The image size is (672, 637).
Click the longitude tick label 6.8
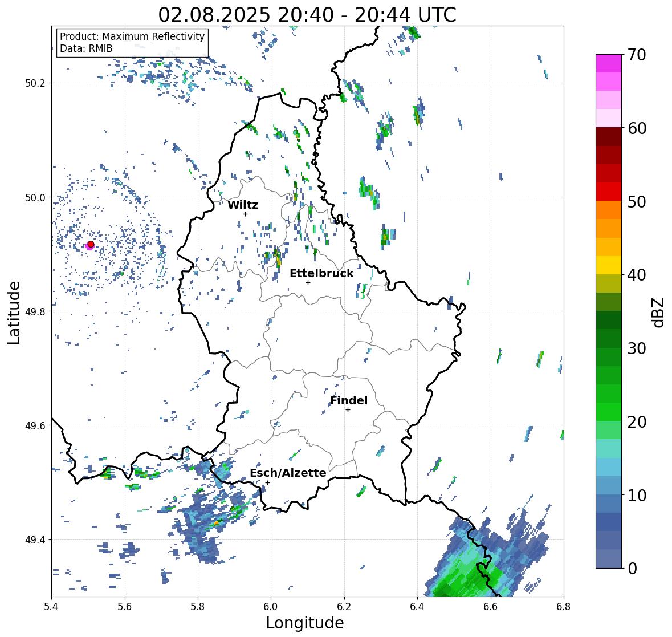click(x=564, y=606)
